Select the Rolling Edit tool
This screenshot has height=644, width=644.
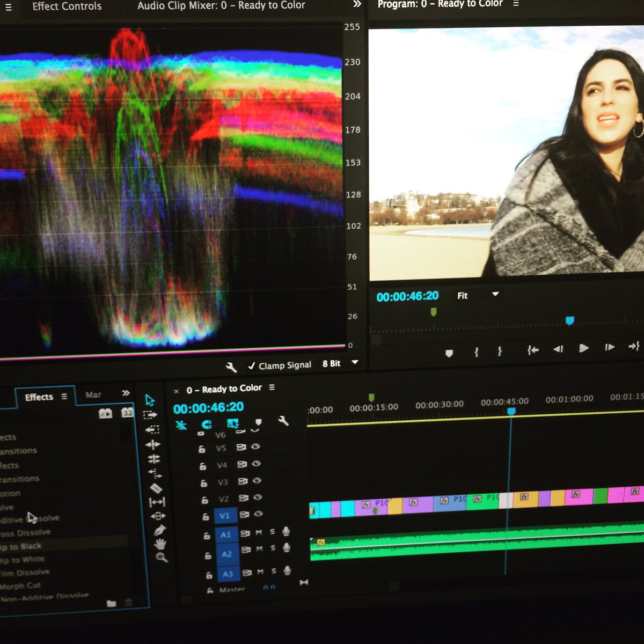[153, 459]
